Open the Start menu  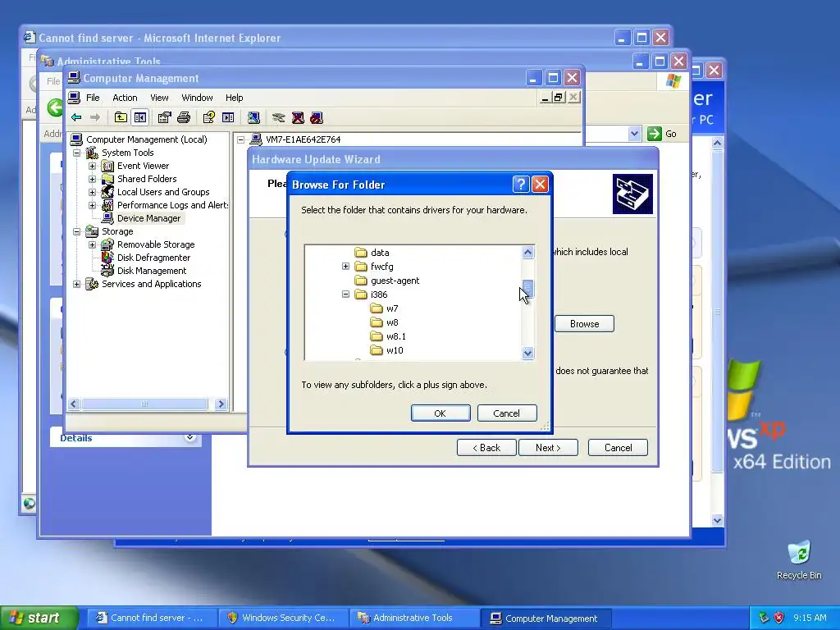[39, 618]
